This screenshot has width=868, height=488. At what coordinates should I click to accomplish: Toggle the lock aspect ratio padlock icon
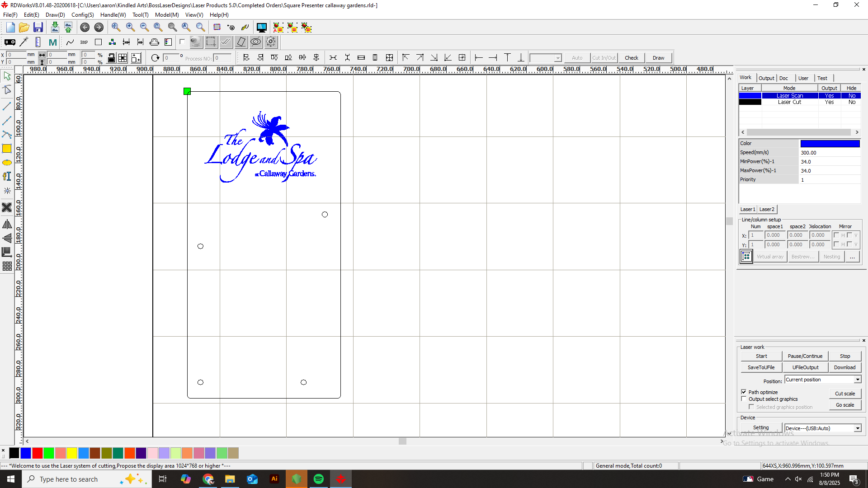111,58
